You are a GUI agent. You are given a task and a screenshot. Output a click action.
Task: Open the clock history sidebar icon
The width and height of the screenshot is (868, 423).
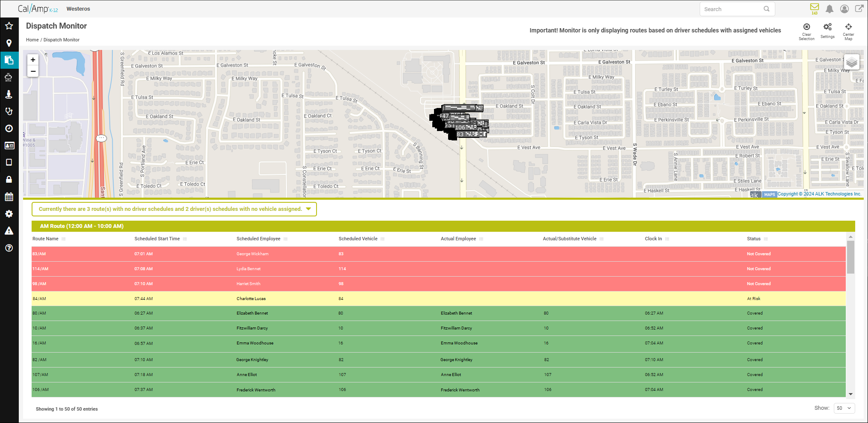click(9, 128)
